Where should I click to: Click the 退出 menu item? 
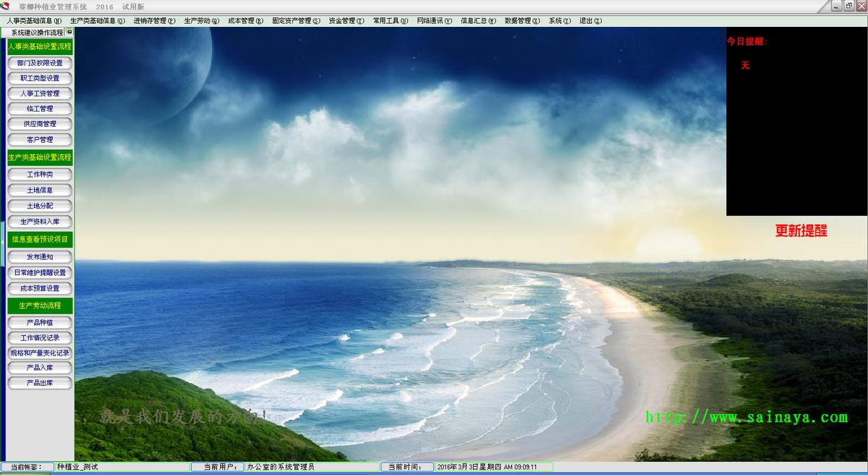point(591,21)
